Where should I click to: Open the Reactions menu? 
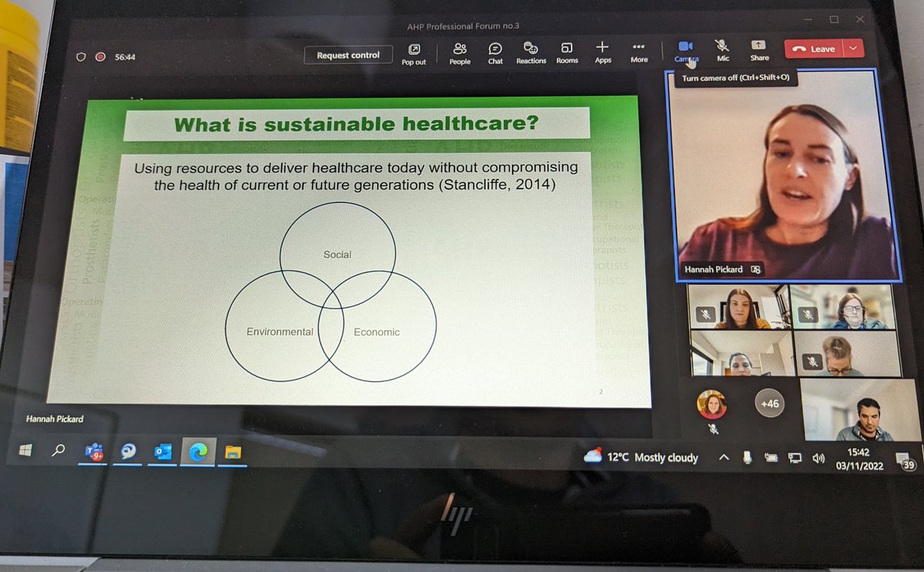(x=531, y=53)
